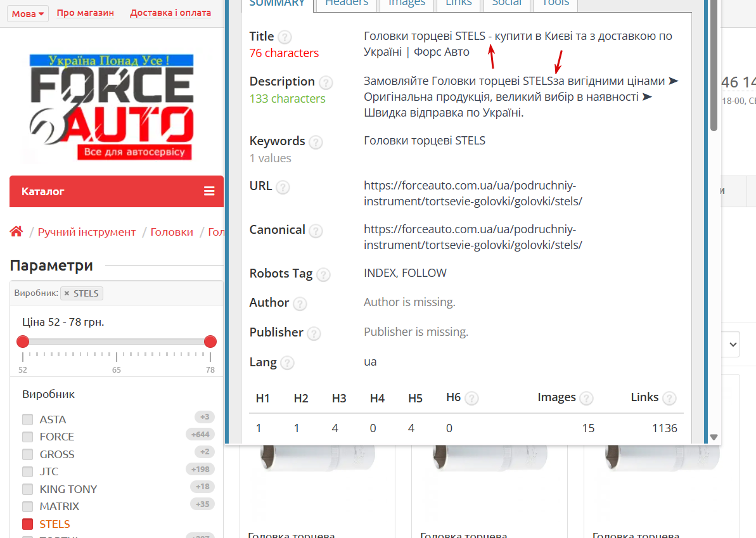Check the FORCE manufacturer checkbox
This screenshot has width=756, height=538.
(27, 437)
